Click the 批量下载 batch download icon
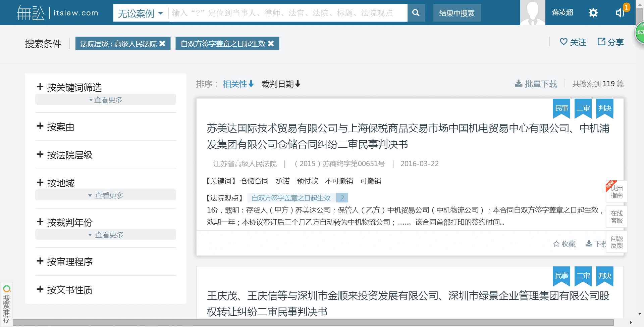The width and height of the screenshot is (644, 327). point(519,84)
